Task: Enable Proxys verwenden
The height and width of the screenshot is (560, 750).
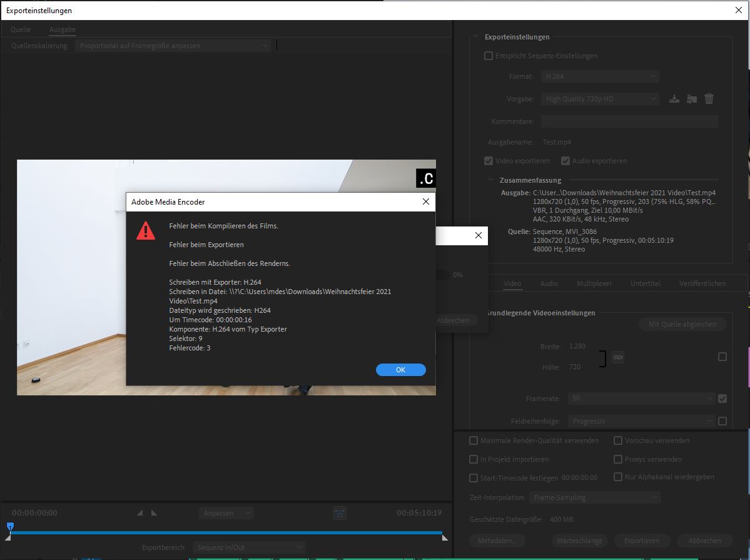Action: pyautogui.click(x=617, y=459)
